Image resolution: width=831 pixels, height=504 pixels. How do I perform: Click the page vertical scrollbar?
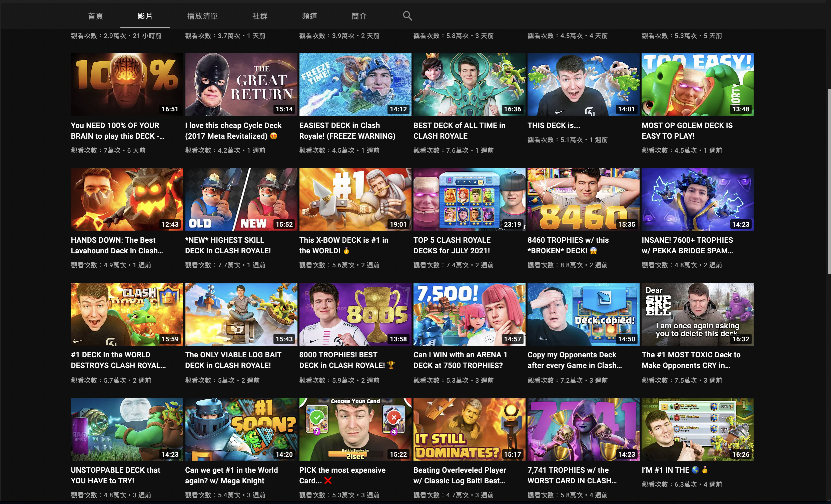coord(829,181)
